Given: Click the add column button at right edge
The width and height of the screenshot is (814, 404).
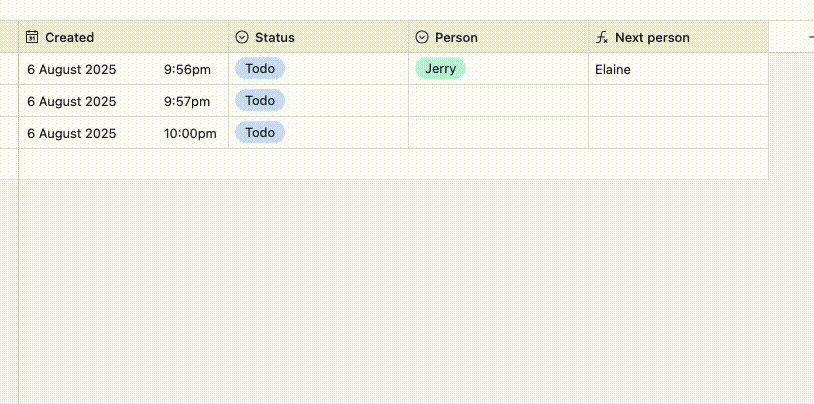Looking at the screenshot, I should [x=809, y=37].
